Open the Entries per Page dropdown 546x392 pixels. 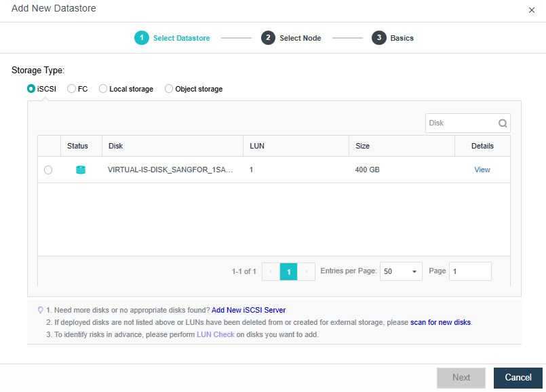tap(401, 271)
